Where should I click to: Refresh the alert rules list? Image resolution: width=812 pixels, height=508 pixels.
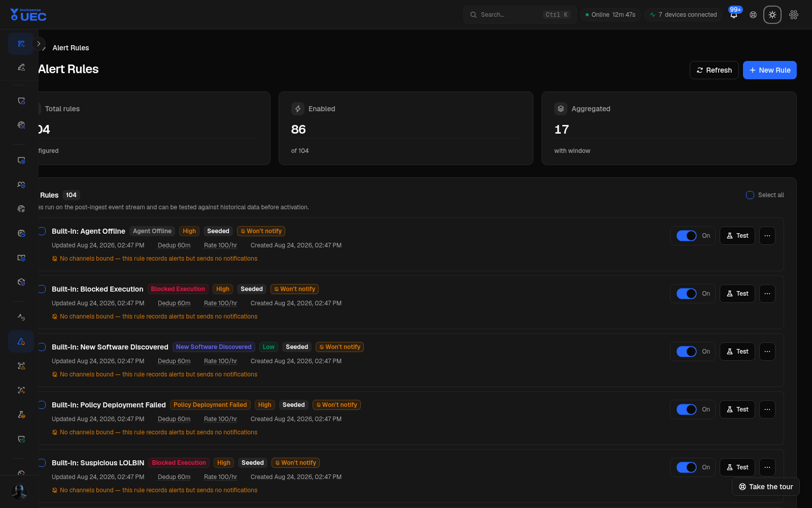(x=714, y=70)
